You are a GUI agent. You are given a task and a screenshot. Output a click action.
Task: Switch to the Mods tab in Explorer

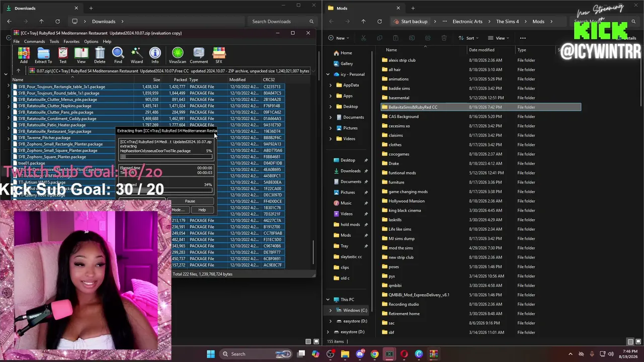364,8
